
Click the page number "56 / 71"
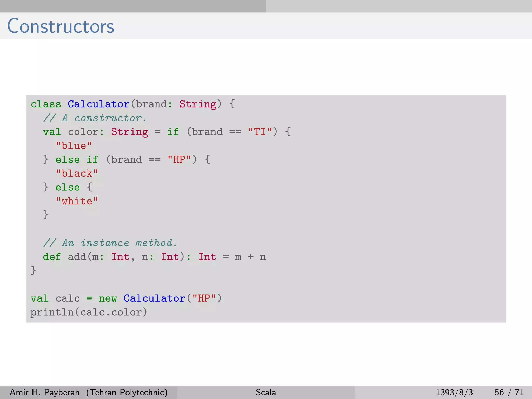click(x=509, y=392)
